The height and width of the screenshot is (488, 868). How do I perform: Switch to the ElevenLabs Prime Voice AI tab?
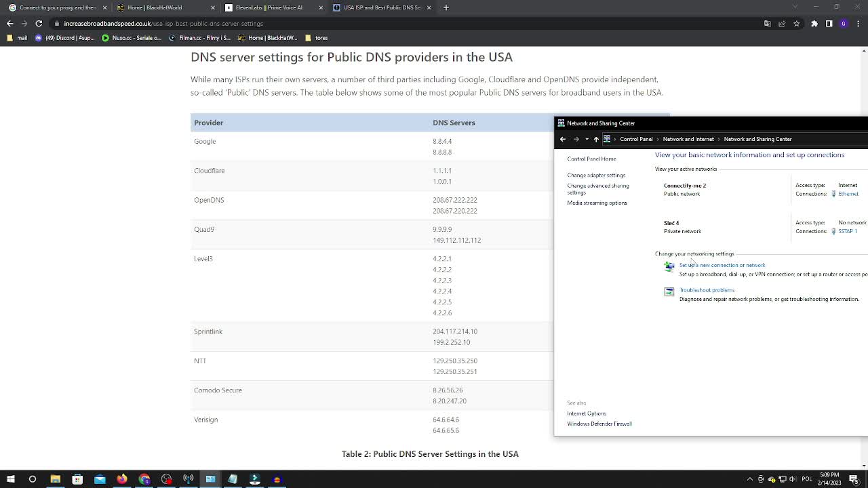pos(269,7)
